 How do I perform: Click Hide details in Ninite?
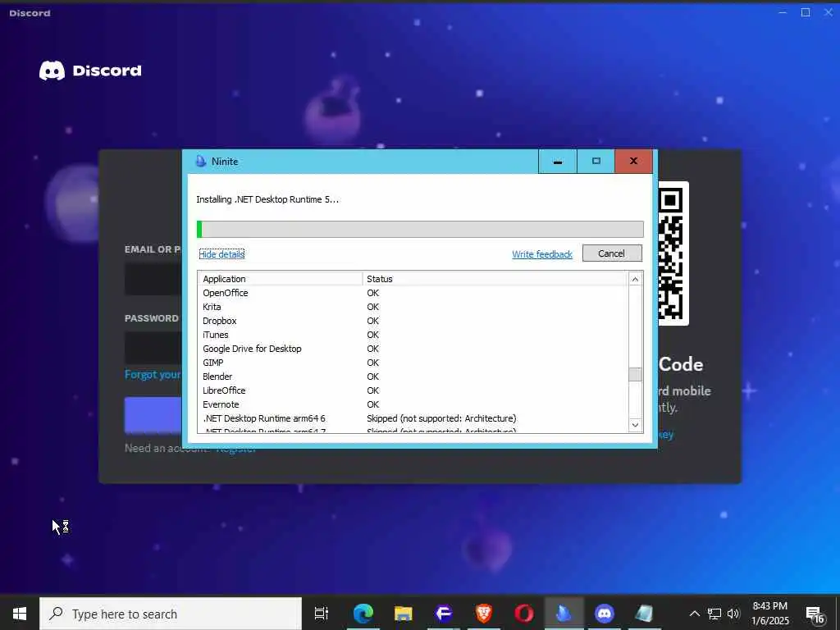pyautogui.click(x=221, y=254)
